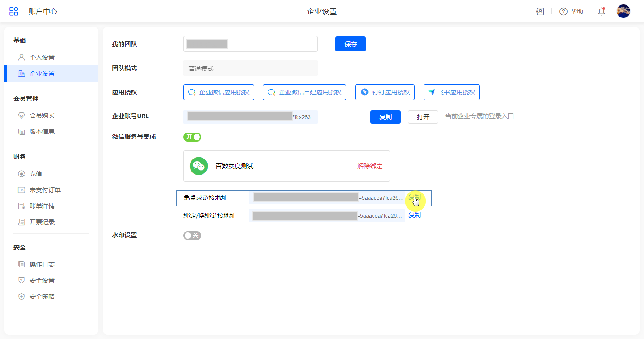644x339 pixels.
Task: Click the WeChat green logo icon
Action: [x=199, y=166]
